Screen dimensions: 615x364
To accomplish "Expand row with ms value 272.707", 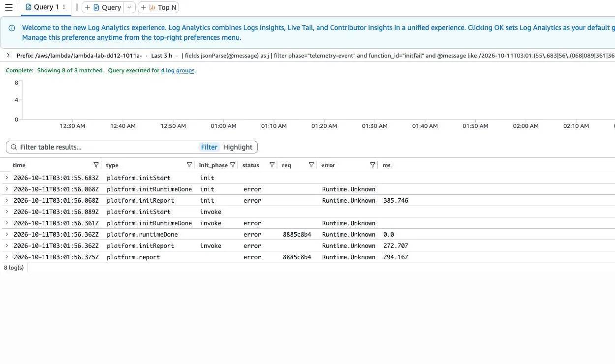I will [x=7, y=245].
